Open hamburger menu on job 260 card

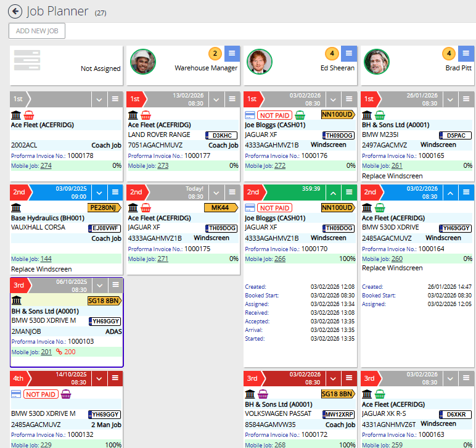[466, 193]
